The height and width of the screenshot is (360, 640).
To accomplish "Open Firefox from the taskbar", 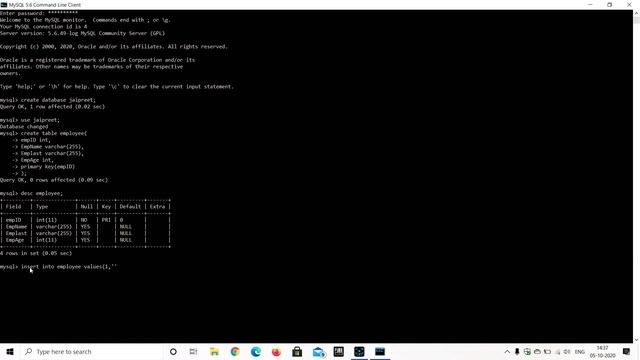I will coord(276,351).
